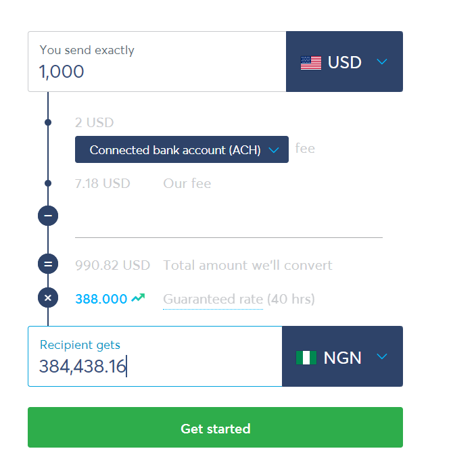Click the USD dropdown chevron arrow
This screenshot has width=451, height=476.
point(382,62)
